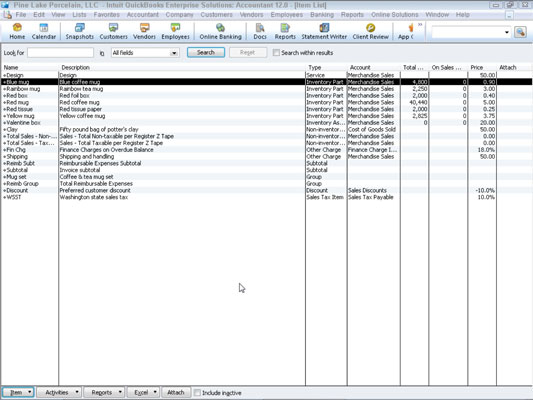Open the Home icon in toolbar
This screenshot has width=533, height=400.
point(17,31)
